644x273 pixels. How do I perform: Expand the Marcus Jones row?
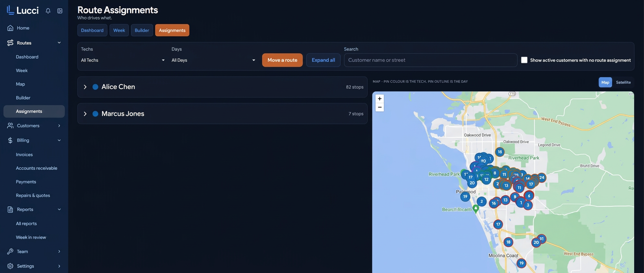(x=85, y=114)
